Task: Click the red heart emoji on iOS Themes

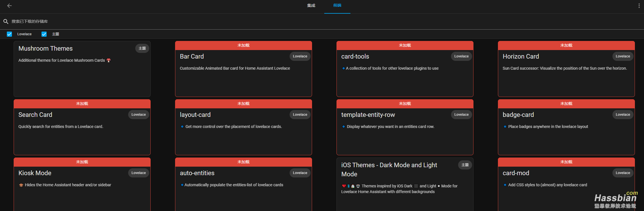Action: (x=344, y=186)
